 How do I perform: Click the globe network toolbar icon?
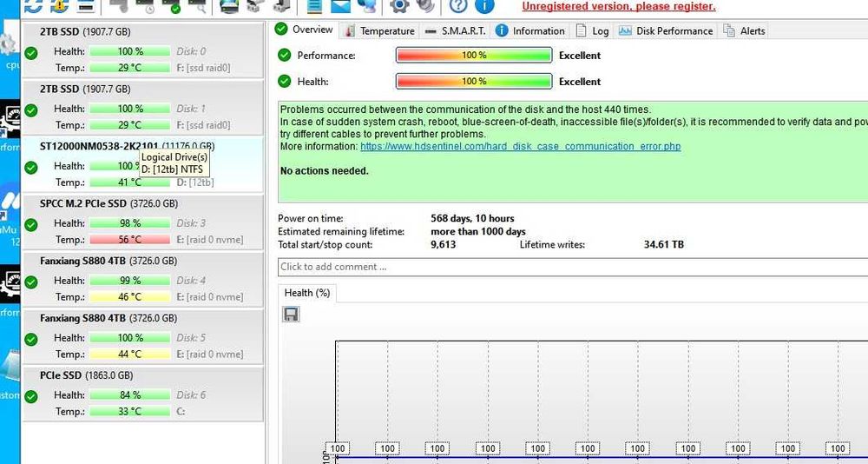pyautogui.click(x=366, y=5)
